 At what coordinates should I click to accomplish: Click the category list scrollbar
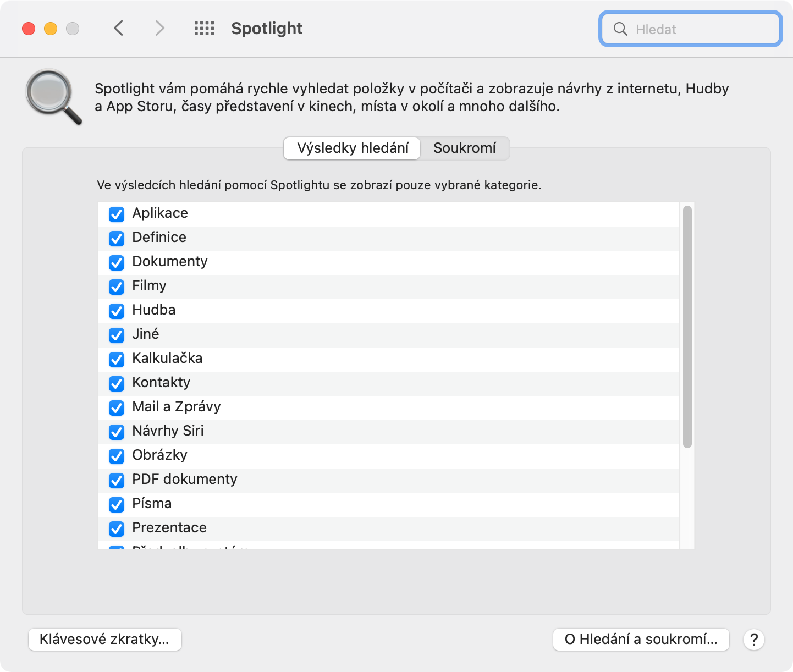click(x=687, y=327)
